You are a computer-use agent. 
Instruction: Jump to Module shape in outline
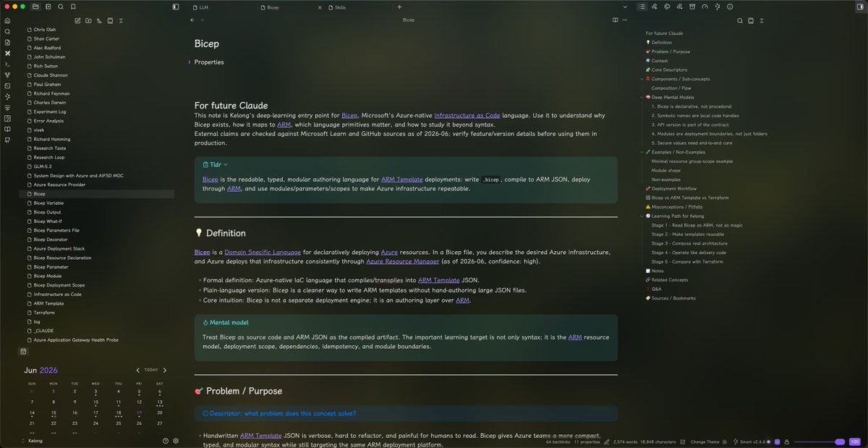pos(665,170)
